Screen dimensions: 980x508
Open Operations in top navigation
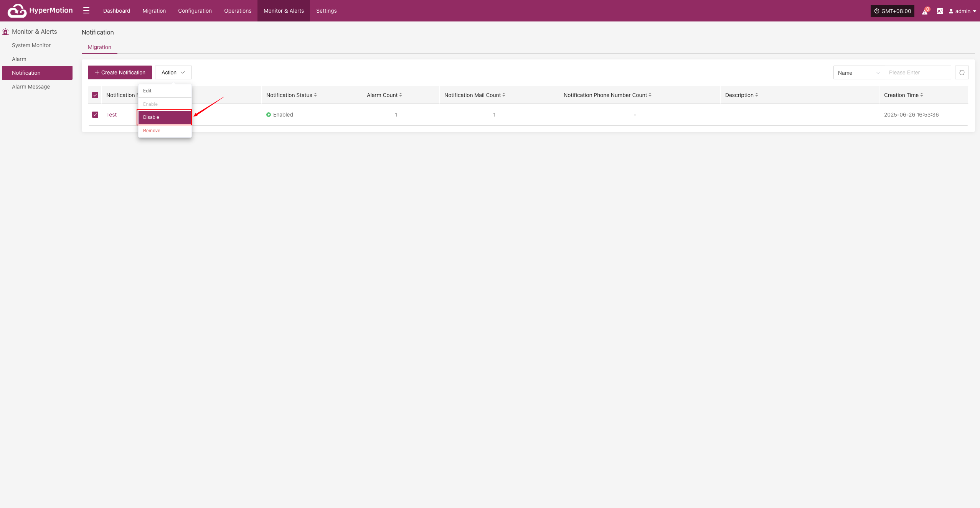tap(238, 11)
